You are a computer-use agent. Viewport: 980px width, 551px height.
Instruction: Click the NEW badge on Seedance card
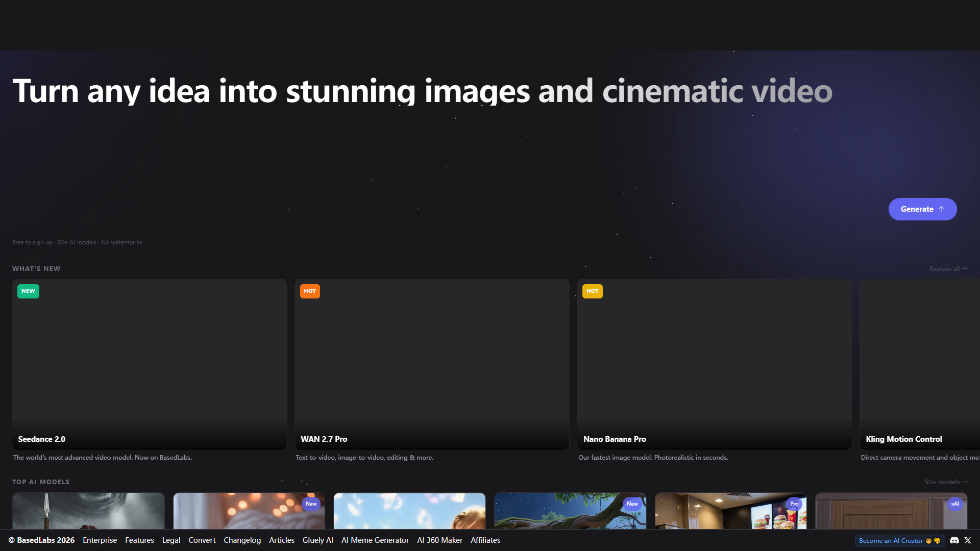(28, 291)
